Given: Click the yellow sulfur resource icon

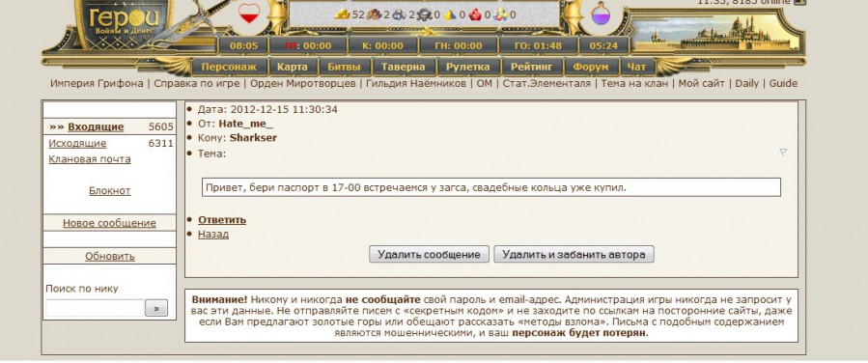Looking at the screenshot, I should 450,14.
